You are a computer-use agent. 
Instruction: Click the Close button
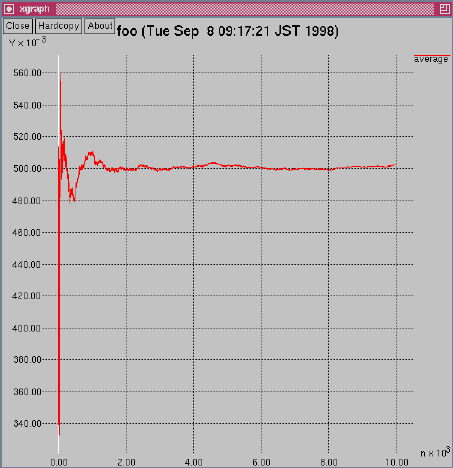tap(18, 26)
